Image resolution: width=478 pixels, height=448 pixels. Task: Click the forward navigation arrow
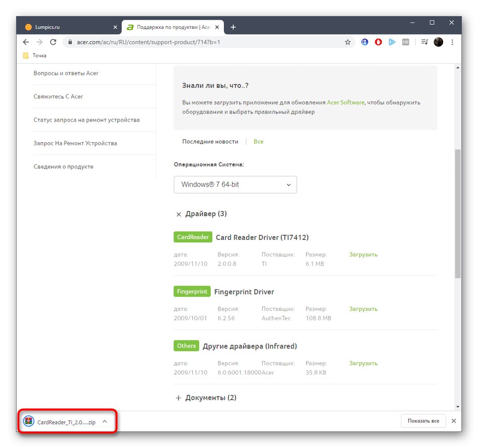pos(39,42)
